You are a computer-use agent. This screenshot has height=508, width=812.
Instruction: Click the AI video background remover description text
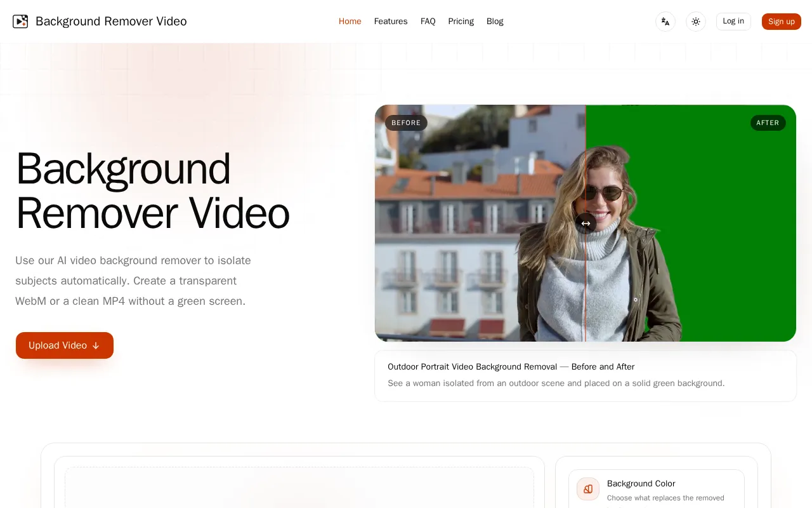[x=133, y=281]
